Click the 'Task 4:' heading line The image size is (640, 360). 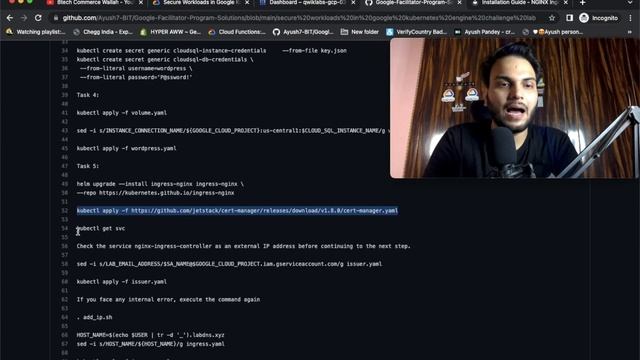(x=88, y=95)
